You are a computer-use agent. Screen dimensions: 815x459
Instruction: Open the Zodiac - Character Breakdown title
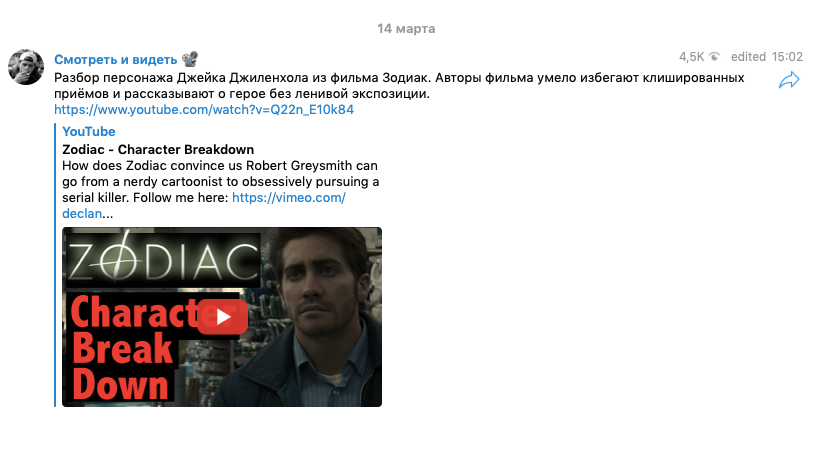158,150
